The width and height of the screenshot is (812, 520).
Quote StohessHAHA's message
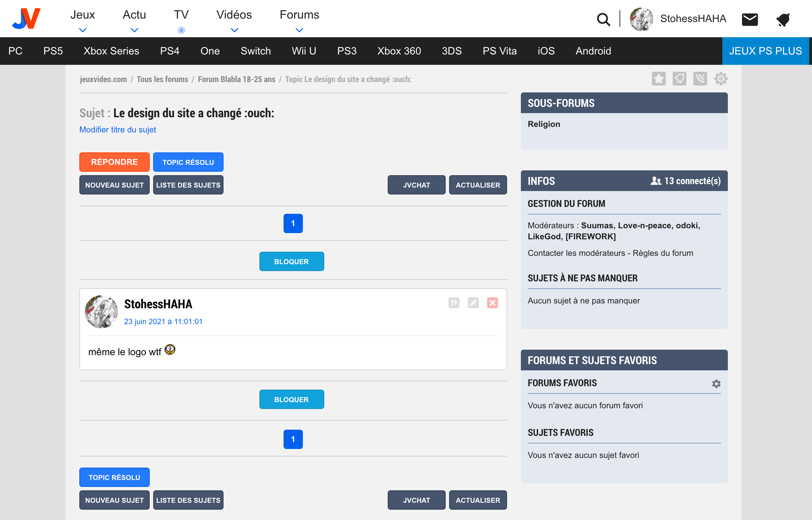(454, 303)
